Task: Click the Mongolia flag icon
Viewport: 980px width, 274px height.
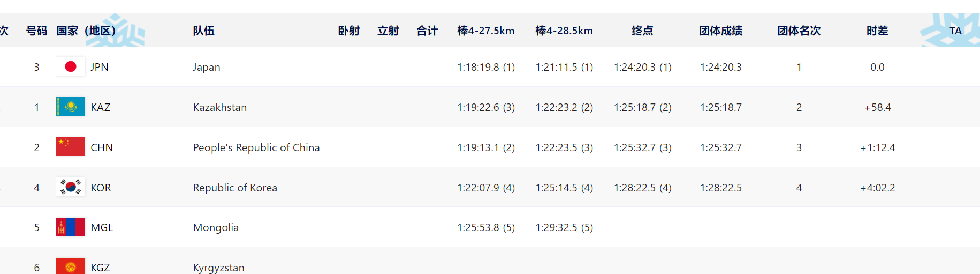Action: pos(71,227)
